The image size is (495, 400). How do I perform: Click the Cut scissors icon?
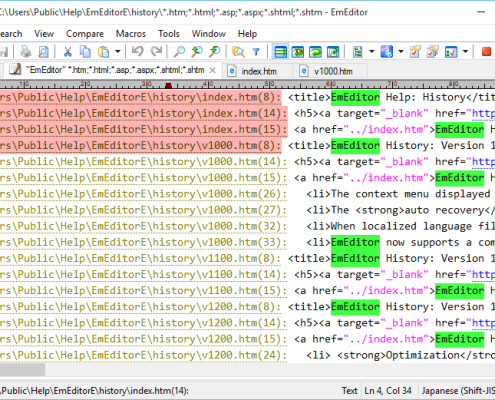click(x=68, y=52)
